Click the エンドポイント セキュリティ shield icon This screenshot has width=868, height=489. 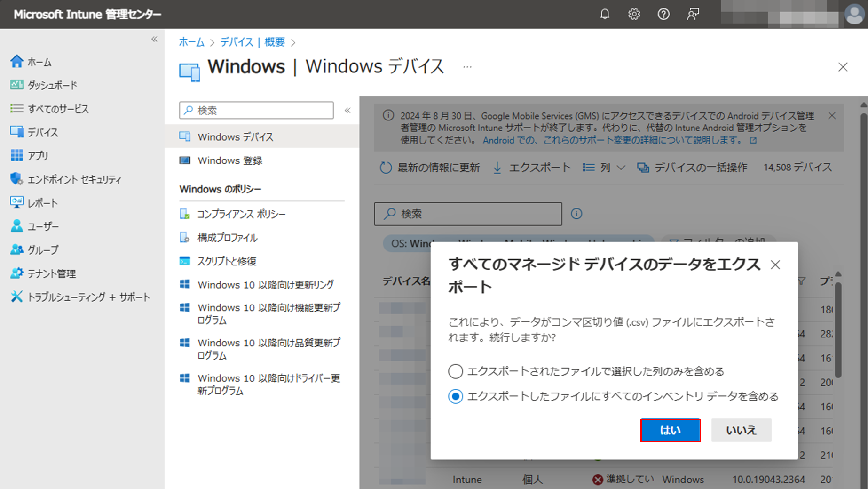click(16, 179)
